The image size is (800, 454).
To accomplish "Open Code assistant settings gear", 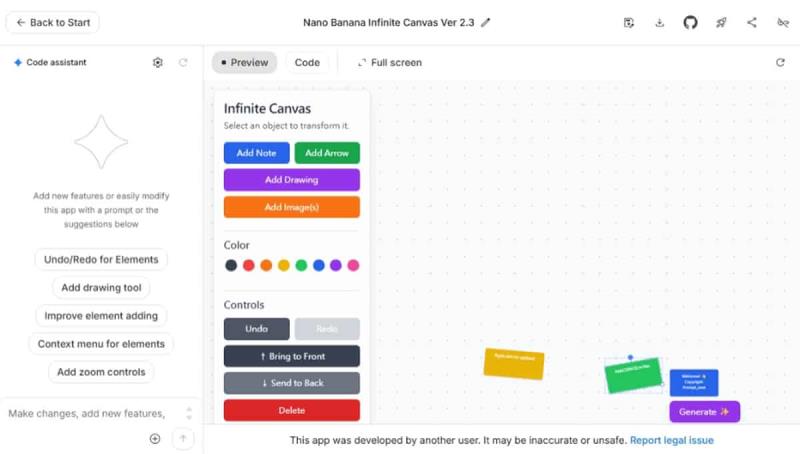I will 158,62.
